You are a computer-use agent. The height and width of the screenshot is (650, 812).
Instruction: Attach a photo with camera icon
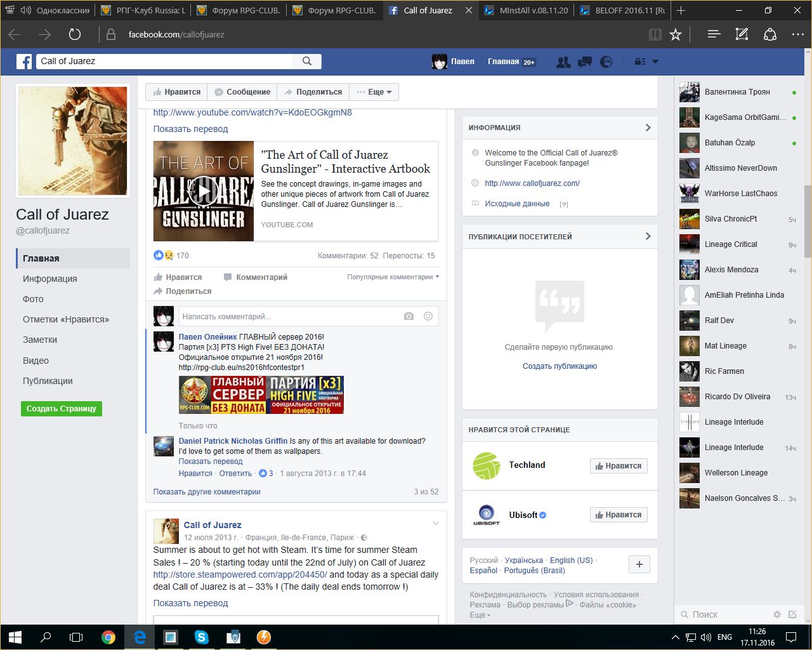point(409,316)
